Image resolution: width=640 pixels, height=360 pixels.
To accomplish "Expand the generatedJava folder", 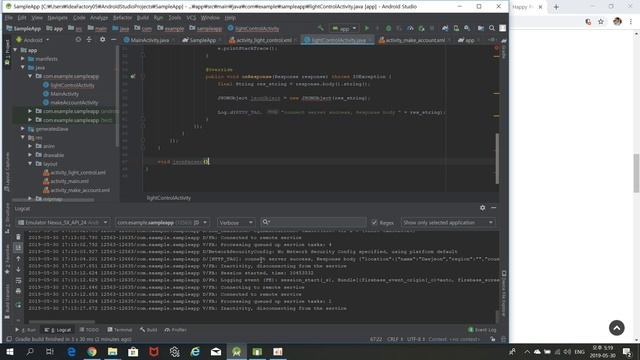I will coord(23,129).
